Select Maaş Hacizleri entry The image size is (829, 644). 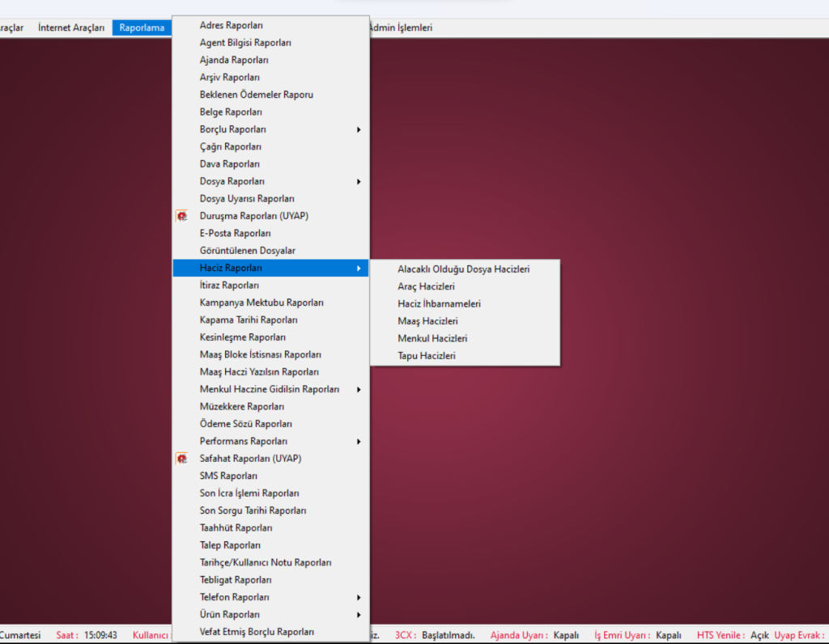(x=427, y=321)
